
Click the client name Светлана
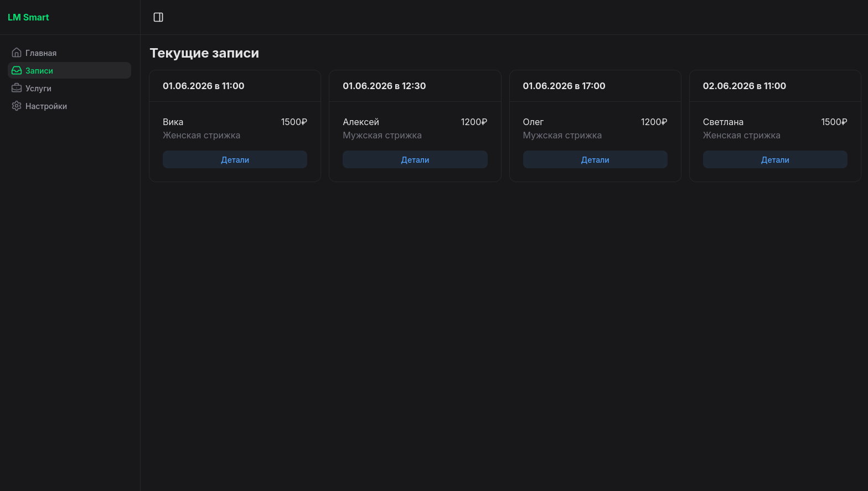(x=723, y=122)
